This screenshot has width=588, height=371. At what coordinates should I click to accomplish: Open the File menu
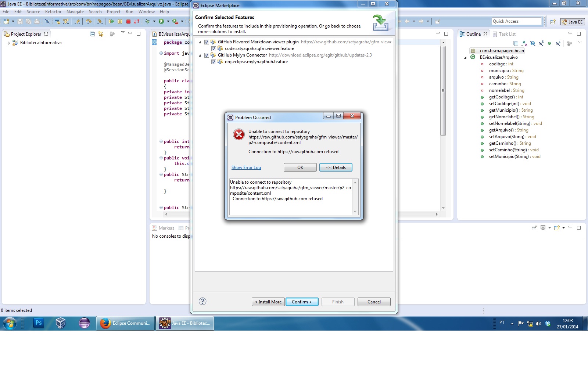(x=6, y=12)
